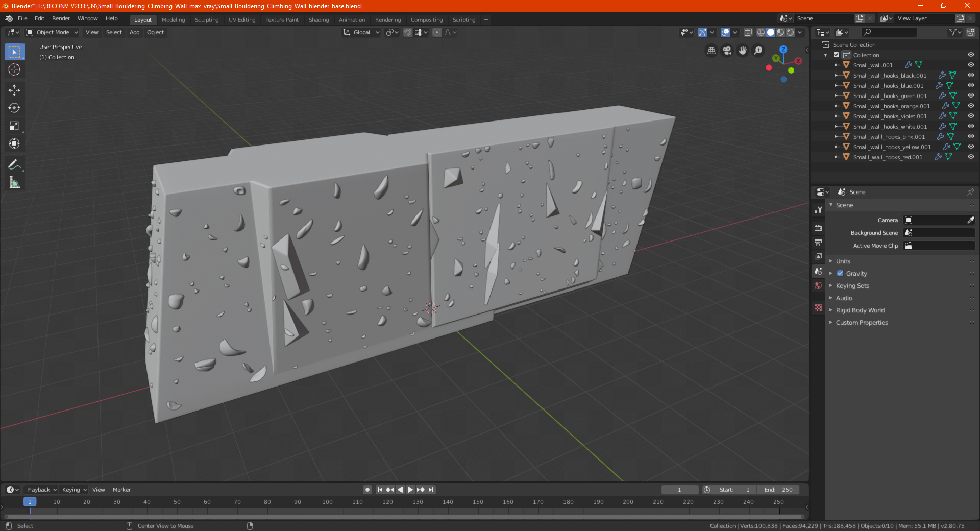Open the Render properties tab
Screen dimensions: 980x531
pos(818,228)
